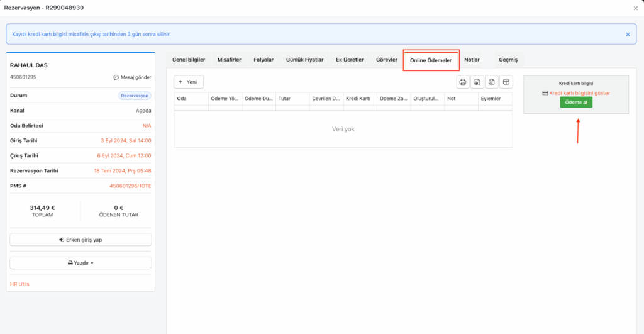644x334 pixels.
Task: Select the Folyolar tab
Action: click(x=264, y=60)
